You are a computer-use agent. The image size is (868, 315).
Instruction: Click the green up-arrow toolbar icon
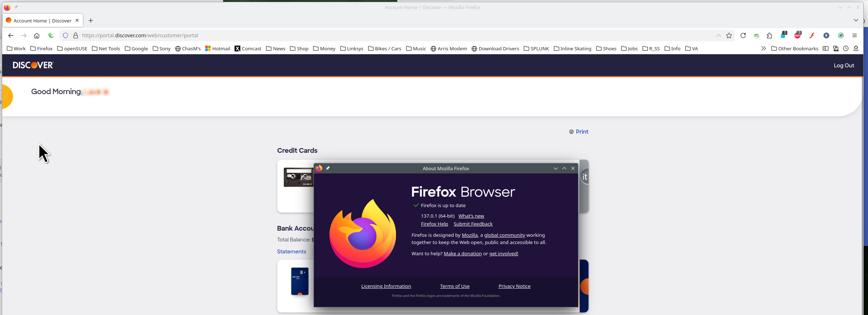[x=51, y=35]
